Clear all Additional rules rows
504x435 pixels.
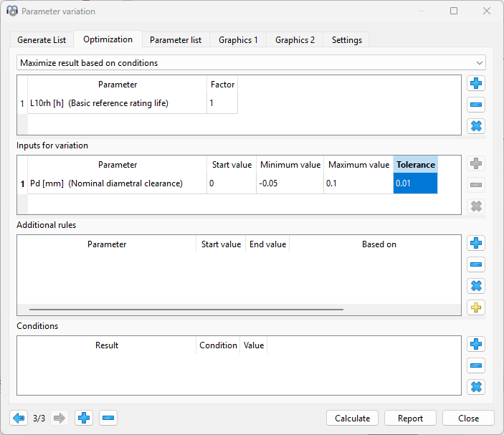(476, 286)
